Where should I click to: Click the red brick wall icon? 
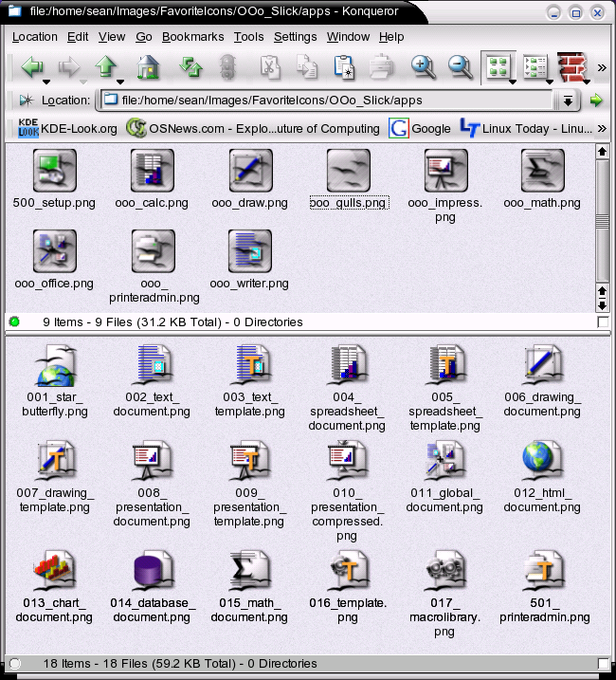(571, 67)
